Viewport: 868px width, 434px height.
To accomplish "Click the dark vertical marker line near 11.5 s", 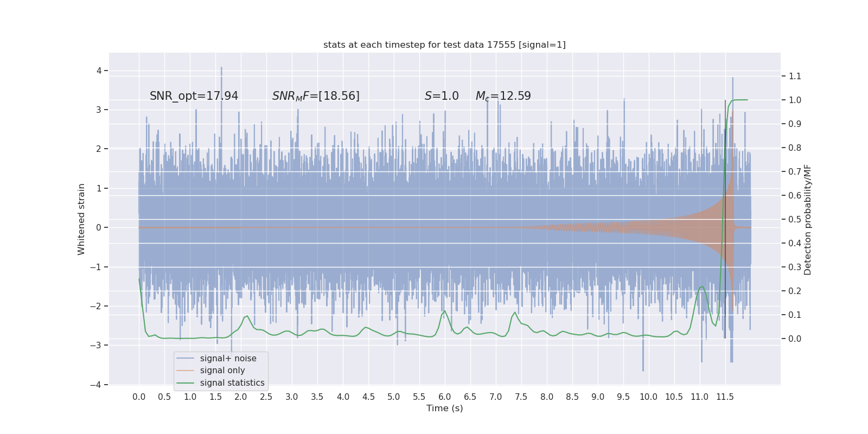I will 725,219.
